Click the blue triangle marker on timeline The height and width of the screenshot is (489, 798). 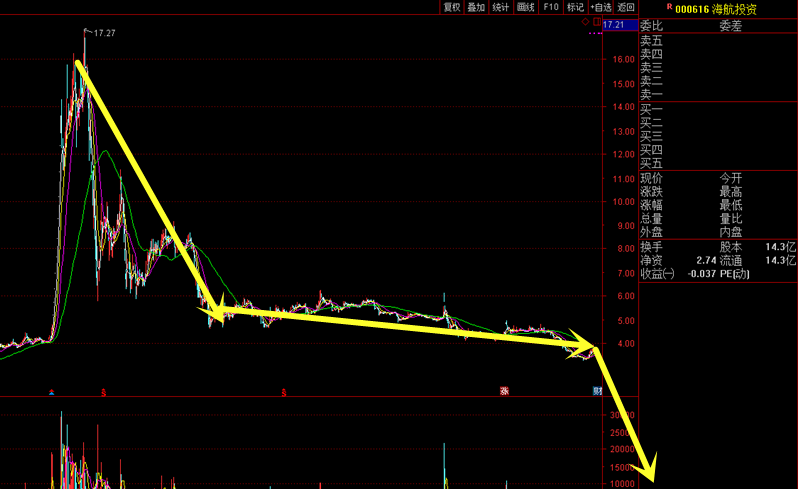coord(52,391)
